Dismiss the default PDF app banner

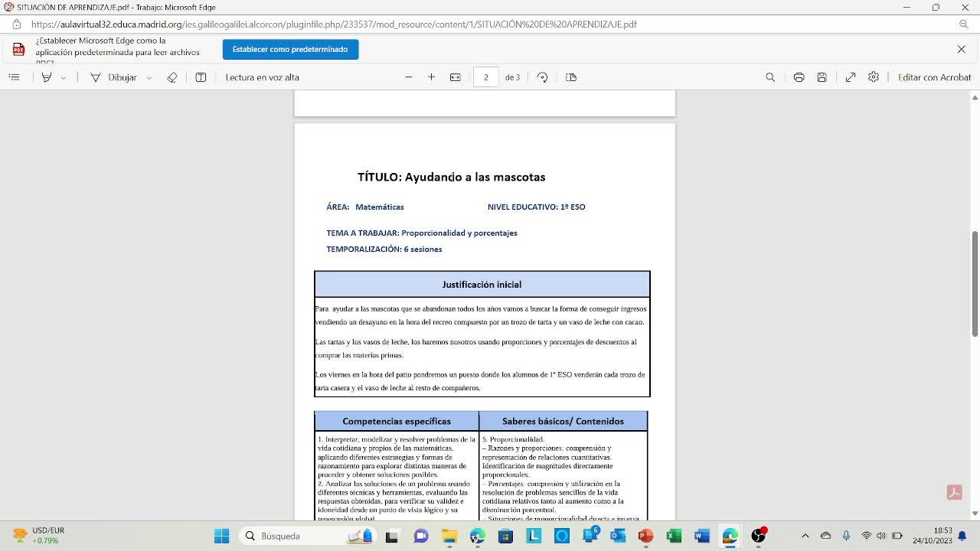[962, 49]
